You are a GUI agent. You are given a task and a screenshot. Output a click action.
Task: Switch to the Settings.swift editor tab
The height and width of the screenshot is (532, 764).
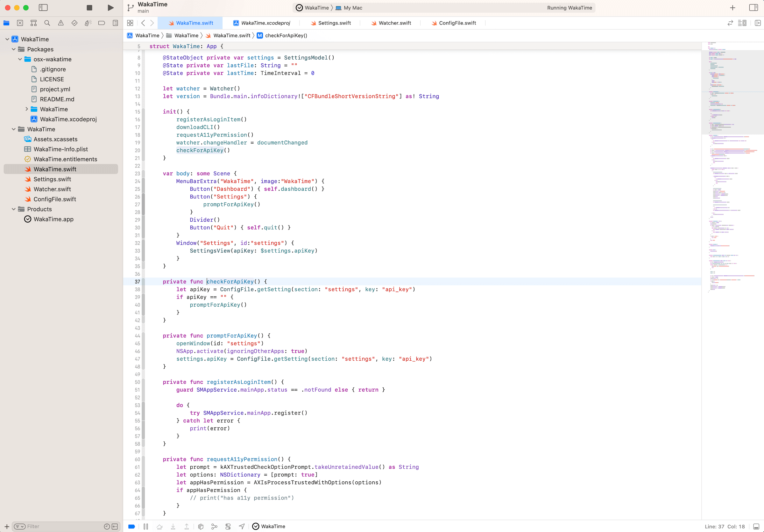[335, 23]
